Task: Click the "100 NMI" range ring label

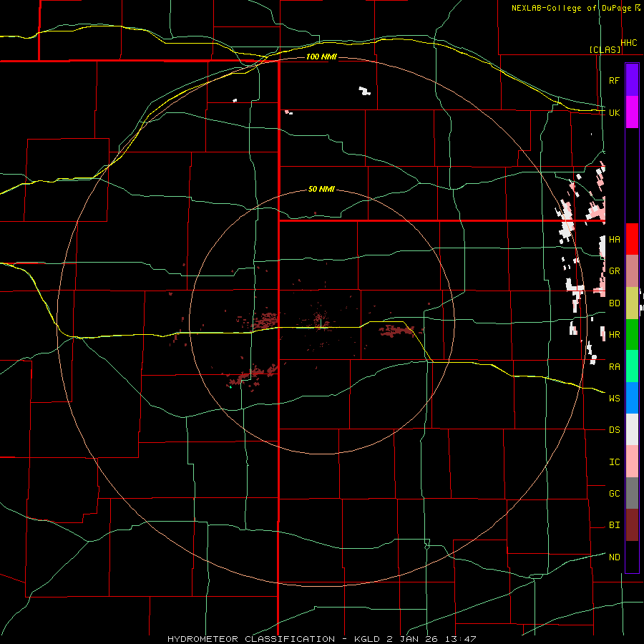Action: pos(321,57)
